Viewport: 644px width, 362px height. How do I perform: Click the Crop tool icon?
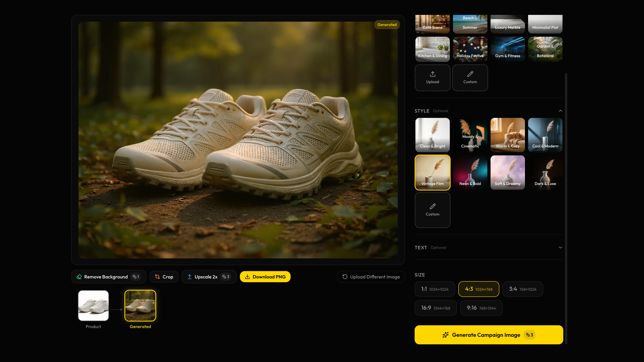[x=157, y=277]
